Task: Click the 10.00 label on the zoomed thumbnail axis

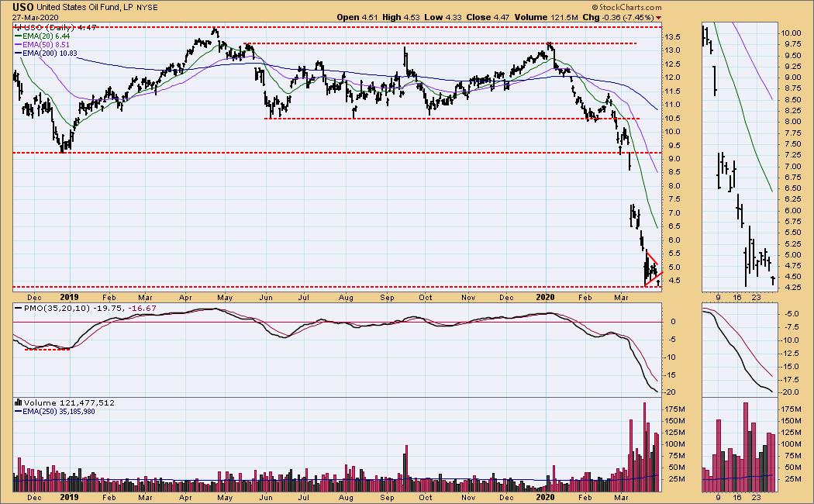Action: 791,33
